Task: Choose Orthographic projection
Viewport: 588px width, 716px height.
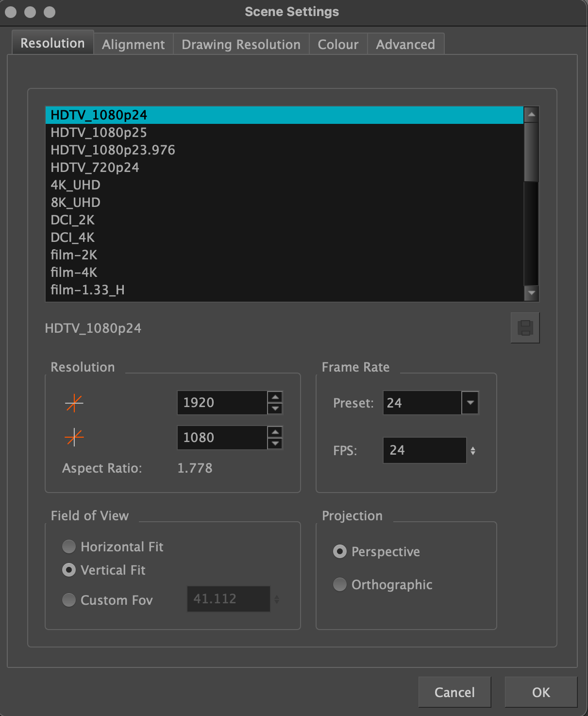Action: (x=340, y=584)
